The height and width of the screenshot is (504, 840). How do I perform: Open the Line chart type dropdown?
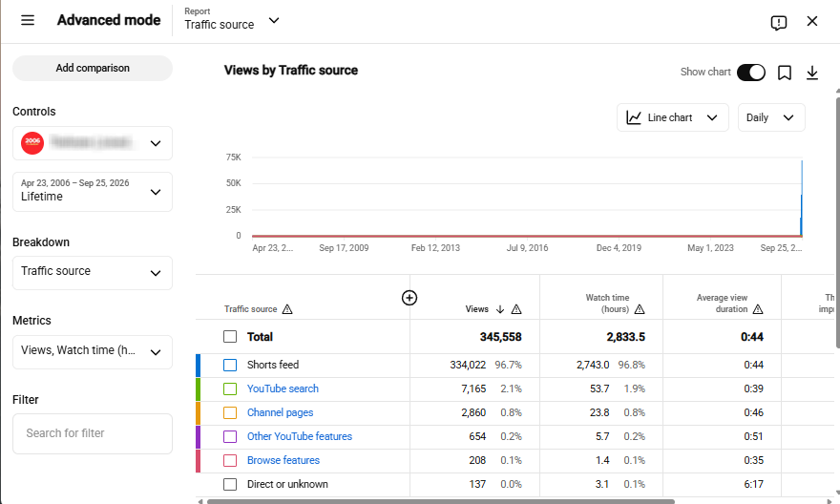pos(672,117)
